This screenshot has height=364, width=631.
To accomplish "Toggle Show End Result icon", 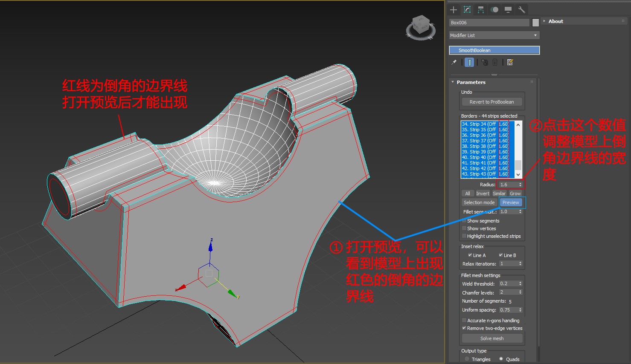I will coord(469,62).
